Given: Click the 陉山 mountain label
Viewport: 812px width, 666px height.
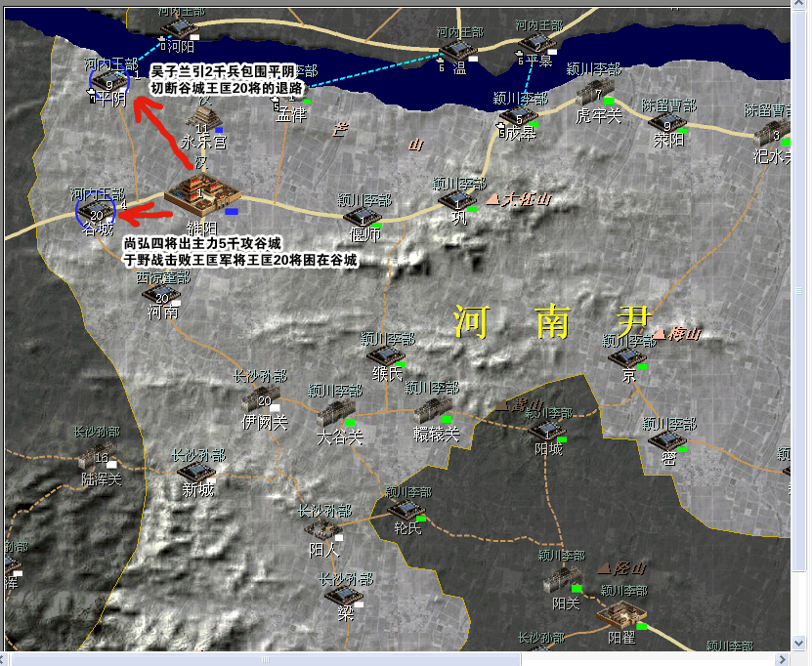Looking at the screenshot, I should coord(621,569).
